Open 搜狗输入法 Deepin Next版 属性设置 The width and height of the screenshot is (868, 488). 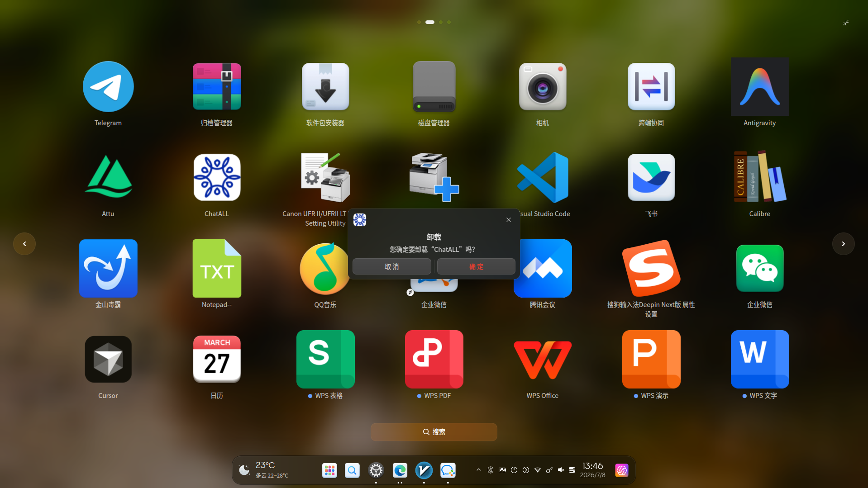pyautogui.click(x=651, y=268)
